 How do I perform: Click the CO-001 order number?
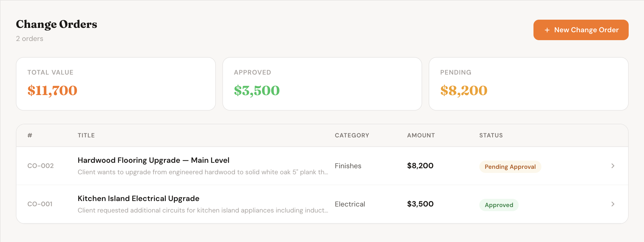pos(40,204)
